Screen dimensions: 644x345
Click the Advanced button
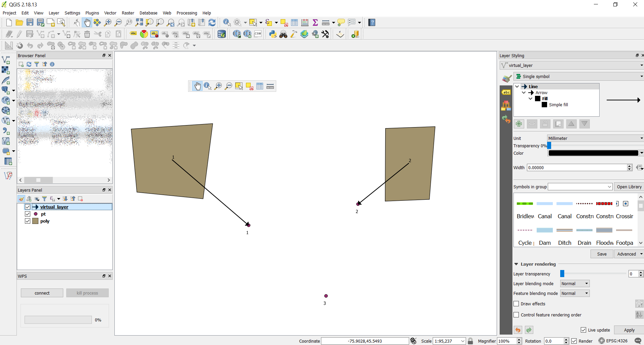(x=629, y=254)
